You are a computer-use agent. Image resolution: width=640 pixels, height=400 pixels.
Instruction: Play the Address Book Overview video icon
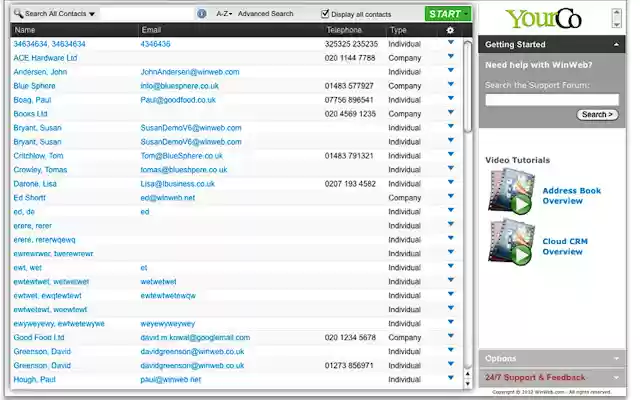click(512, 191)
